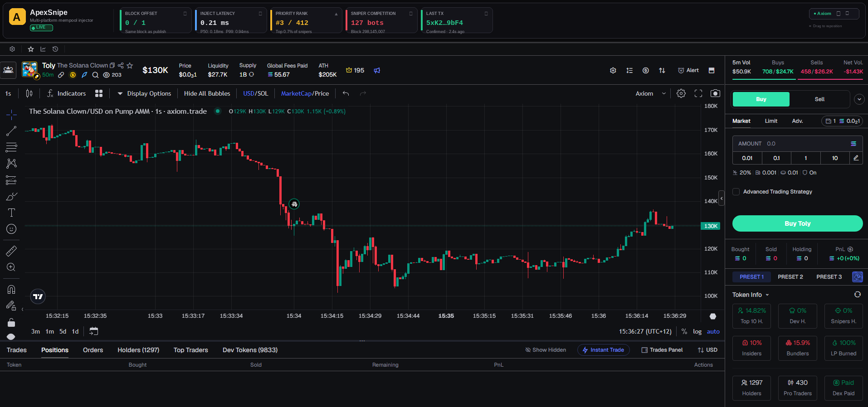868x407 pixels.
Task: Open the Top Traders tab
Action: (190, 350)
